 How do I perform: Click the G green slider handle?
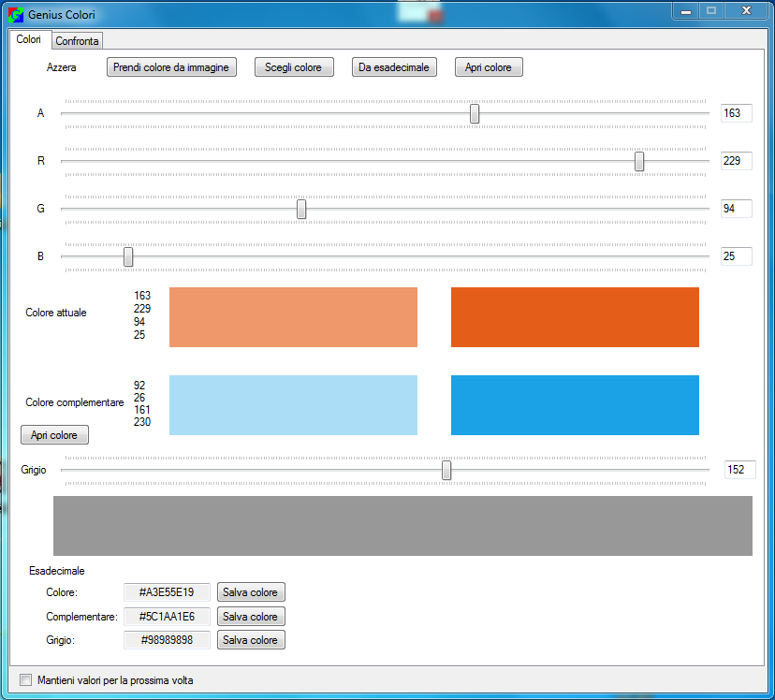point(301,209)
